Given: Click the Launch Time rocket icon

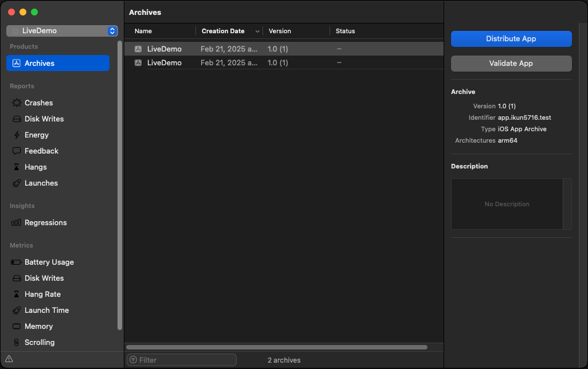Looking at the screenshot, I should pos(17,311).
